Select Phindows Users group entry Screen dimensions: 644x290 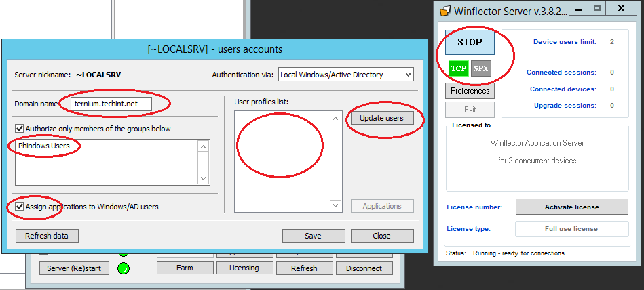(44, 146)
